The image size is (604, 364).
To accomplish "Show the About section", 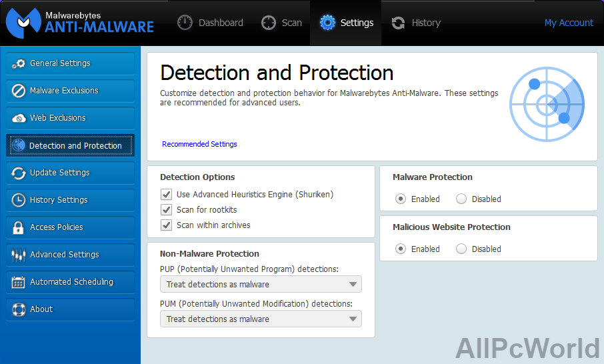I will tap(71, 310).
